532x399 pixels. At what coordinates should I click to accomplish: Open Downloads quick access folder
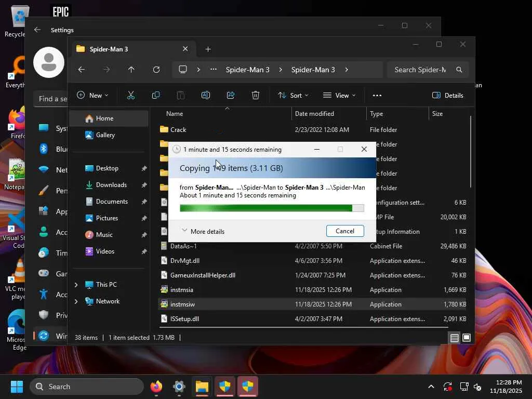[x=111, y=185]
